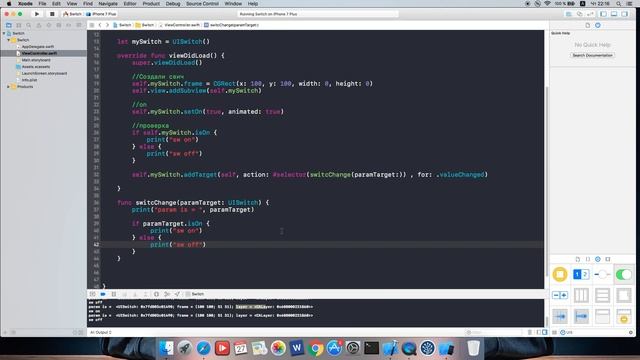Stop the running app
640x360 pixels.
point(52,14)
